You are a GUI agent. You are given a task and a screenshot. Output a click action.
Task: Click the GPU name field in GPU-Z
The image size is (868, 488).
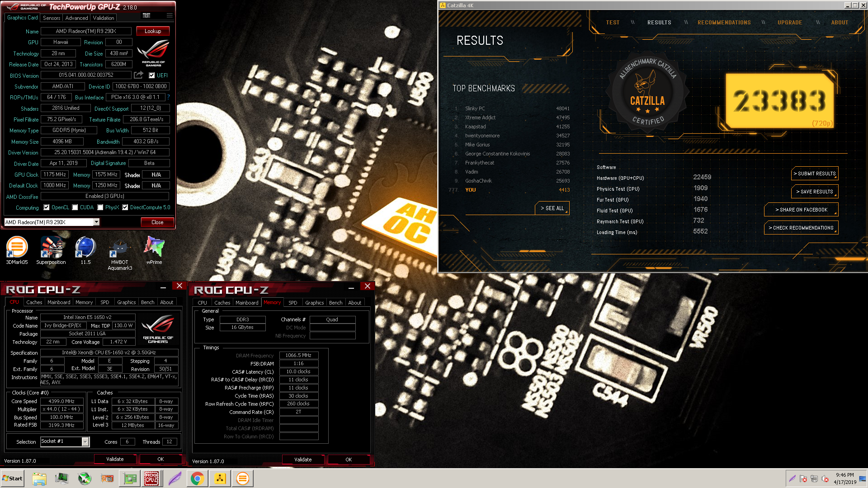click(86, 31)
